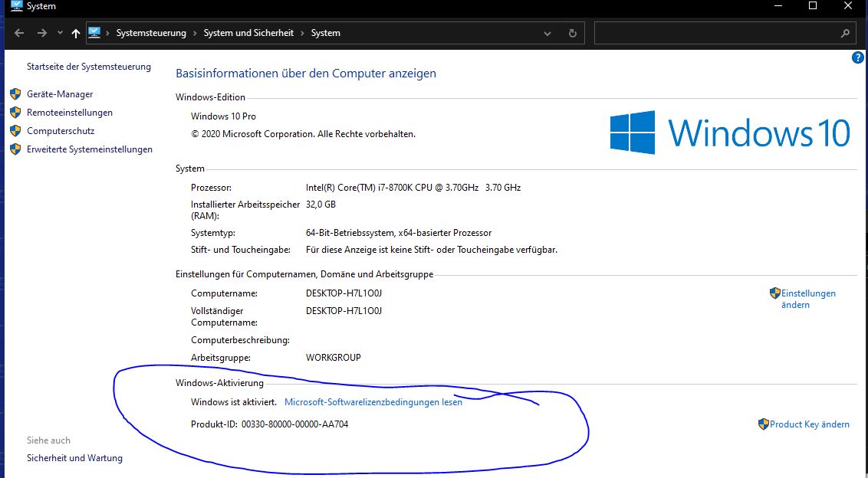Click the Windows 10 Pro edition text
Viewport: 868px width, 478px height.
pos(224,116)
